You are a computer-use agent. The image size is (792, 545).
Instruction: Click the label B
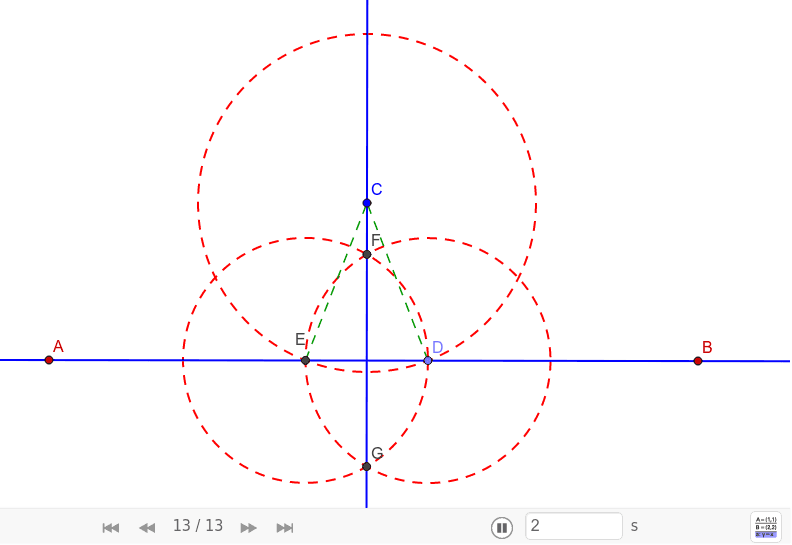pyautogui.click(x=707, y=348)
